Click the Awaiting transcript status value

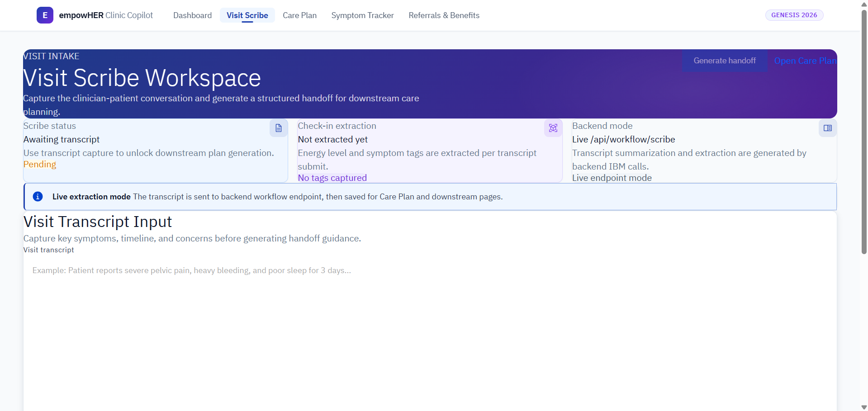62,140
